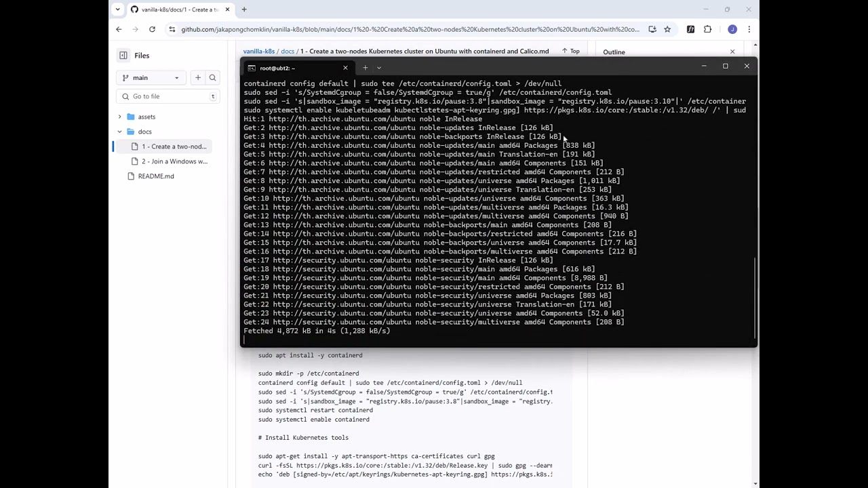Add file with plus button
This screenshot has height=488, width=868.
click(198, 78)
